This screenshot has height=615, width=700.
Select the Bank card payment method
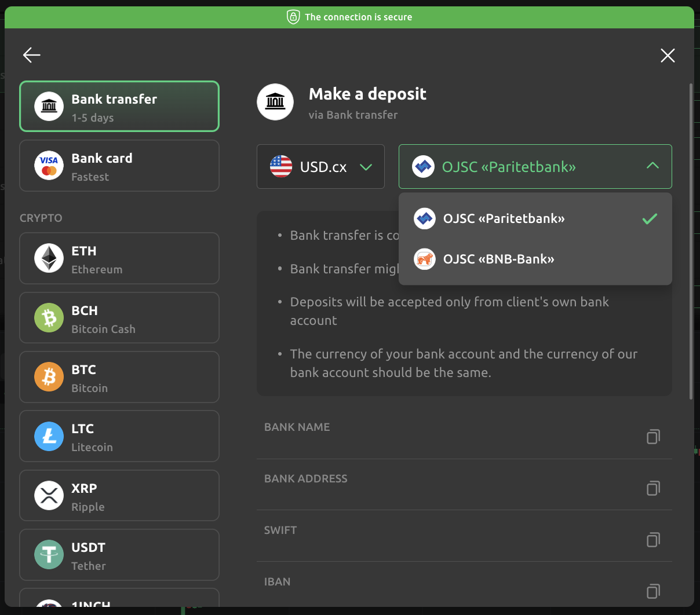119,166
